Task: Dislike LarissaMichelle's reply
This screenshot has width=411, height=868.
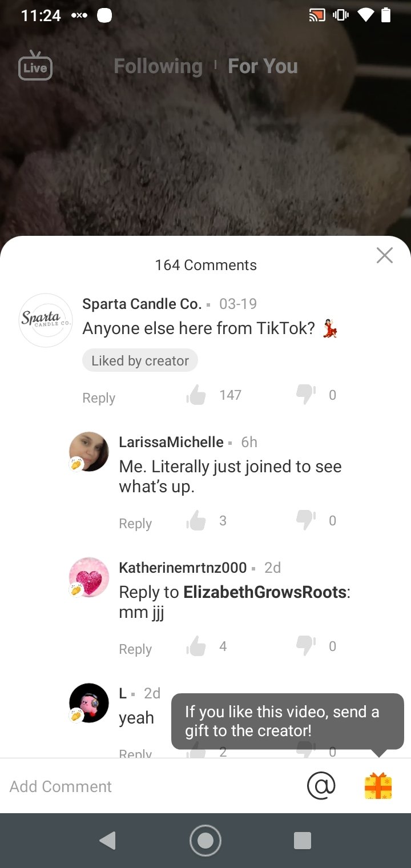Action: click(306, 520)
